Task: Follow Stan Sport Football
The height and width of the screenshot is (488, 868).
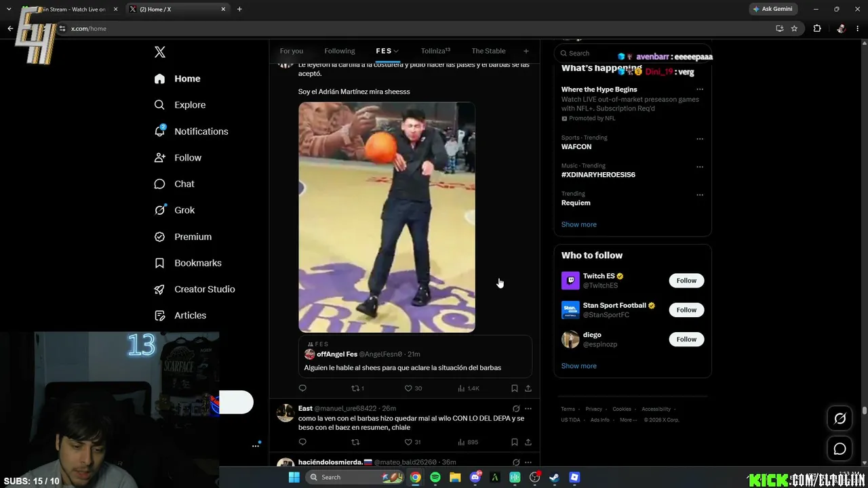Action: pyautogui.click(x=686, y=310)
